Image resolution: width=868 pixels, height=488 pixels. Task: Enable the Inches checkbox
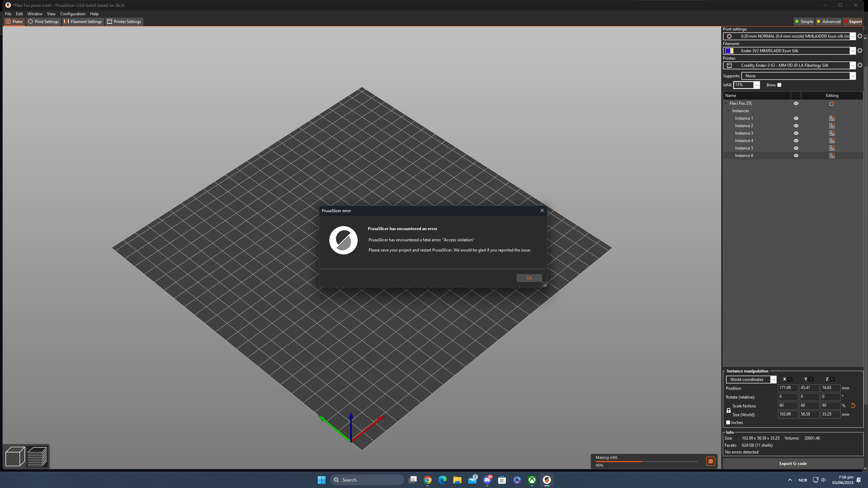pyautogui.click(x=728, y=423)
